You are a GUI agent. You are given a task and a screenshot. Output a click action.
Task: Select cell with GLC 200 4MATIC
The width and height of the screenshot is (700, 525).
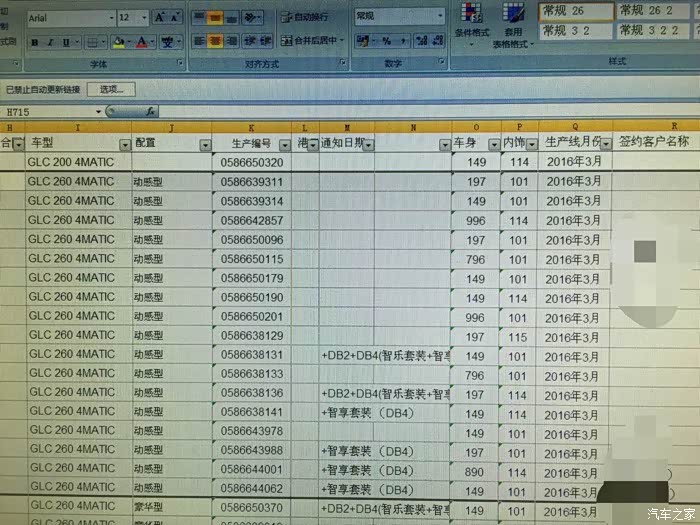tap(79, 162)
